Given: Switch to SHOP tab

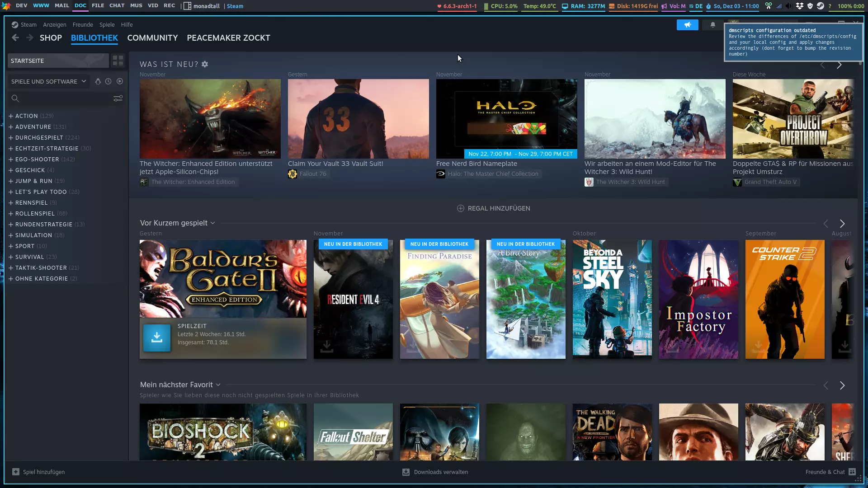Looking at the screenshot, I should (51, 38).
